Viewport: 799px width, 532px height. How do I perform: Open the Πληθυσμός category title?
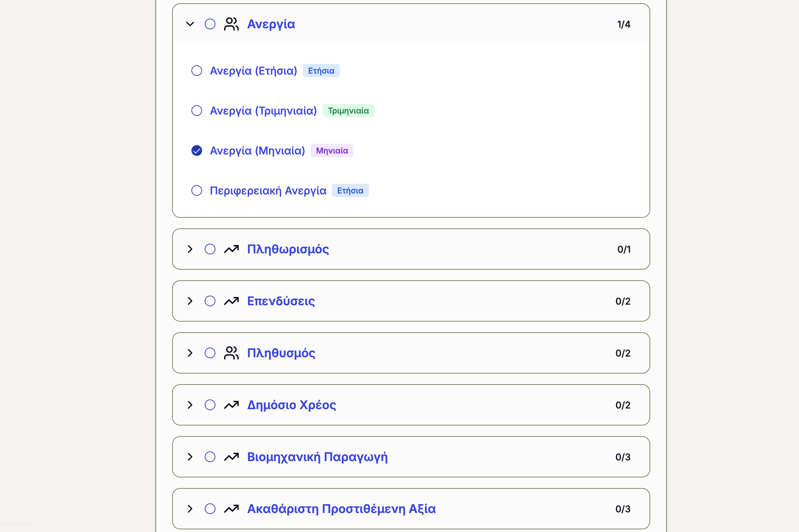click(281, 353)
